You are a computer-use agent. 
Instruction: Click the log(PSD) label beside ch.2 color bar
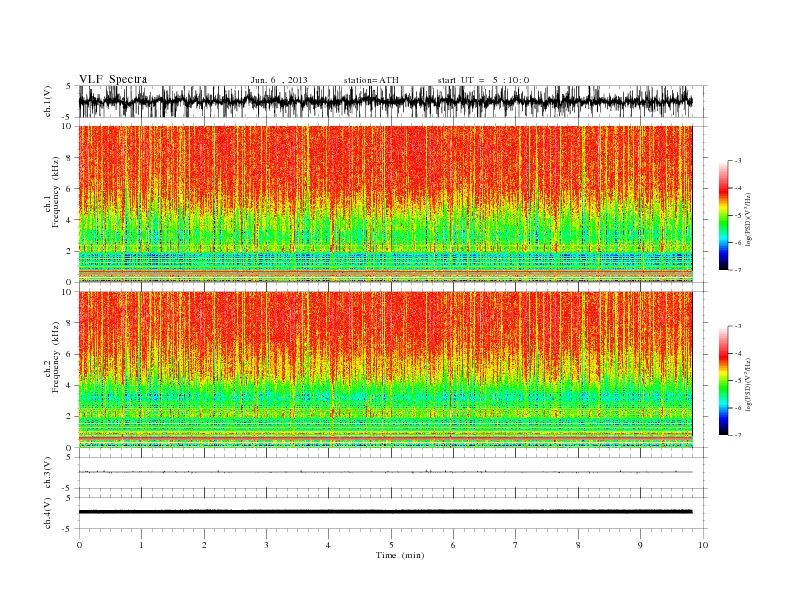(x=748, y=384)
